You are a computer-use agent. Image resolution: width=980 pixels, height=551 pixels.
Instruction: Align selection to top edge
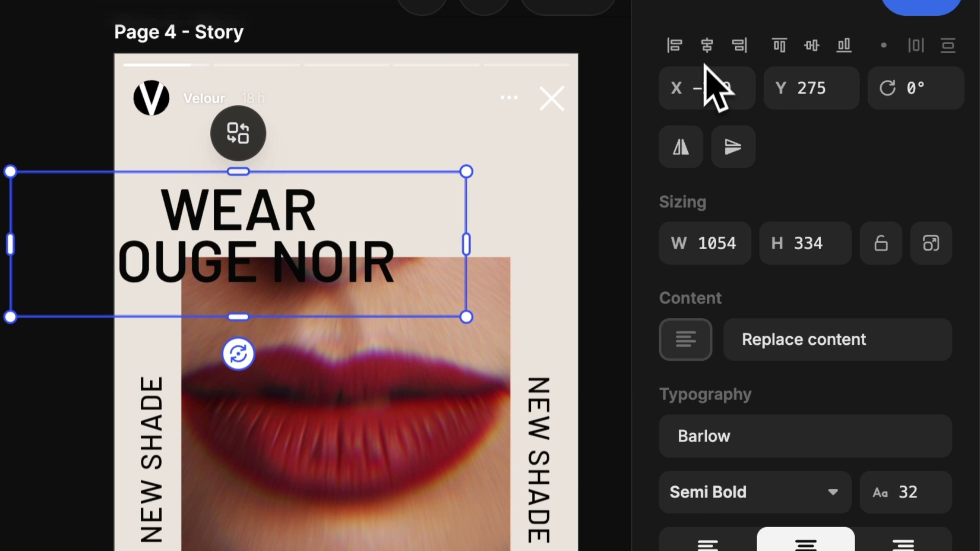pyautogui.click(x=779, y=45)
